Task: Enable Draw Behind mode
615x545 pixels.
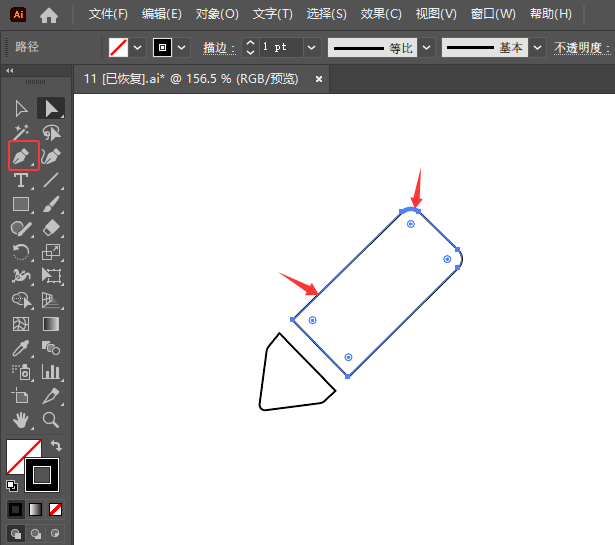Action: [36, 534]
